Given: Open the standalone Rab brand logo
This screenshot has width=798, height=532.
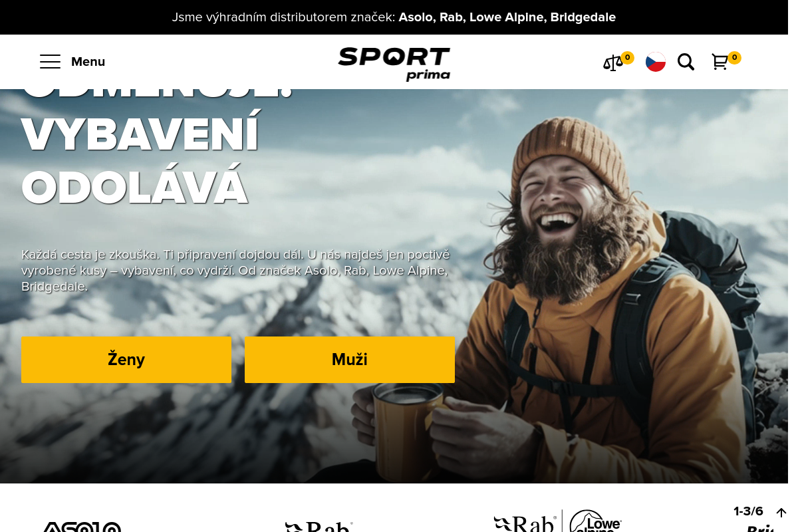Looking at the screenshot, I should click(319, 527).
